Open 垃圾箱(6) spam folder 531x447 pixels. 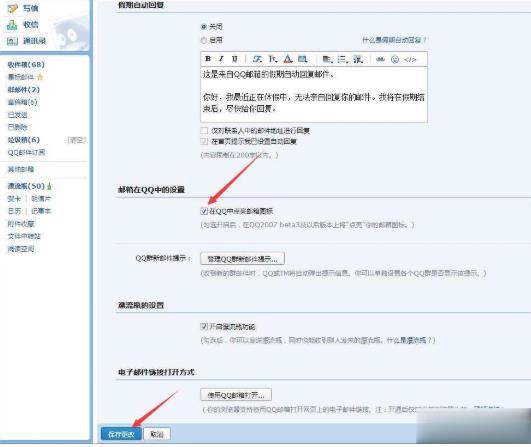tap(24, 140)
